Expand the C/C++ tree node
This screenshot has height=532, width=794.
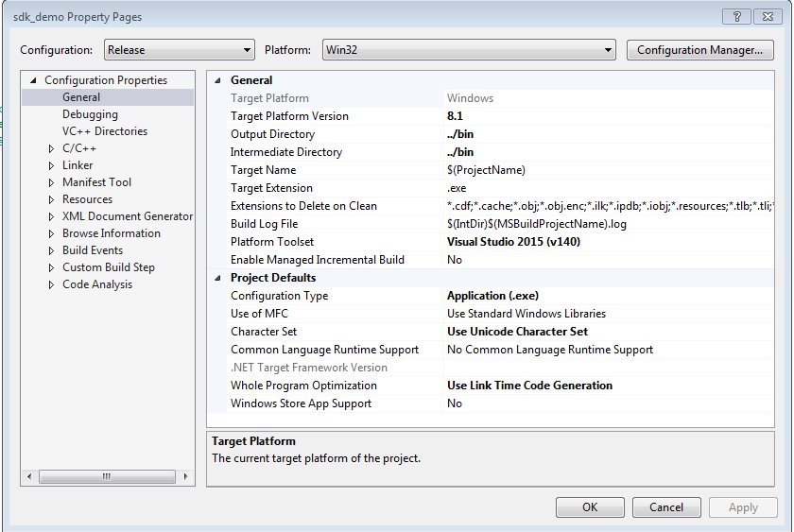pyautogui.click(x=52, y=148)
